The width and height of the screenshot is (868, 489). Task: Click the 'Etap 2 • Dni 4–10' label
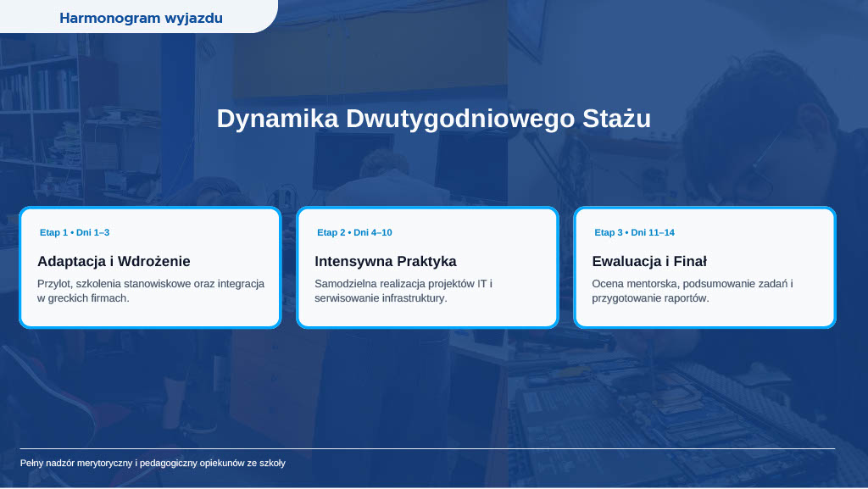pos(354,232)
